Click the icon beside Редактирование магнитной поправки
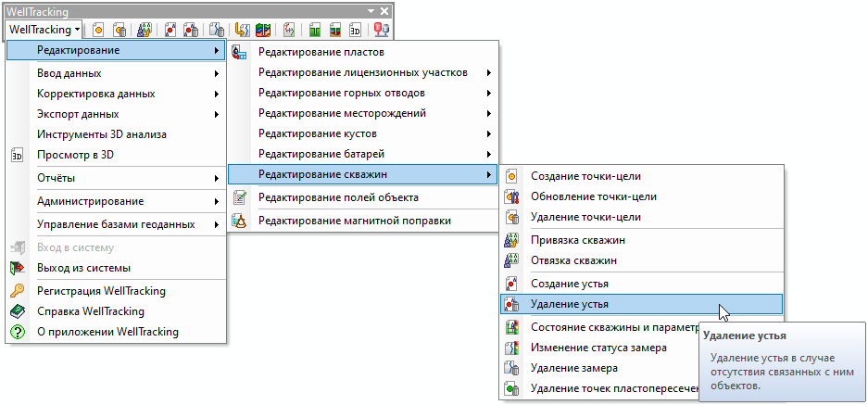The image size is (868, 405). (240, 221)
